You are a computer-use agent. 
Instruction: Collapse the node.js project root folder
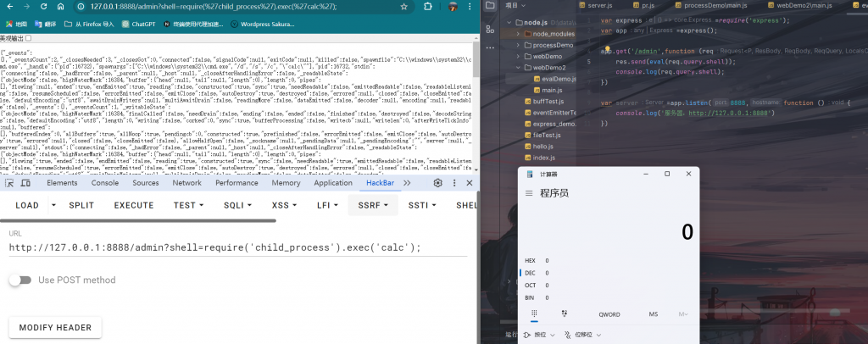(x=509, y=23)
